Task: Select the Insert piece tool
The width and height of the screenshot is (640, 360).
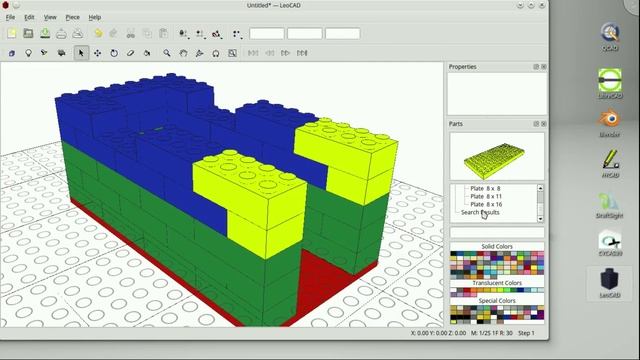Action: (x=11, y=53)
